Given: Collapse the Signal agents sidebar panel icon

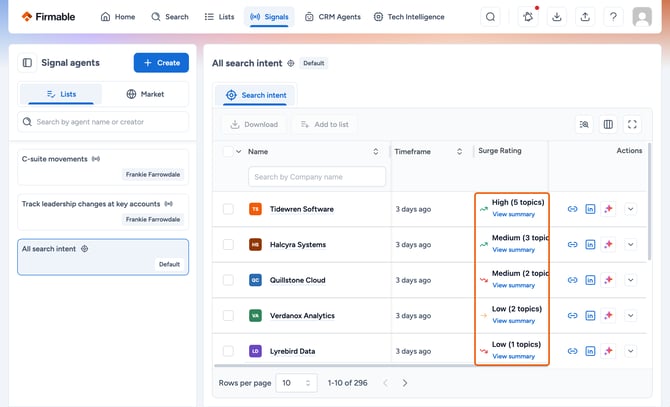Looking at the screenshot, I should coord(27,63).
